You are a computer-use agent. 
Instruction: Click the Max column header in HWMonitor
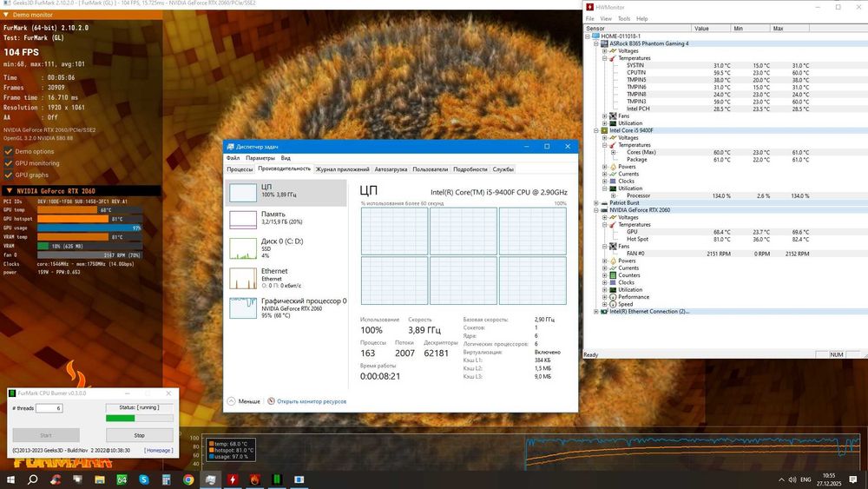click(x=789, y=29)
